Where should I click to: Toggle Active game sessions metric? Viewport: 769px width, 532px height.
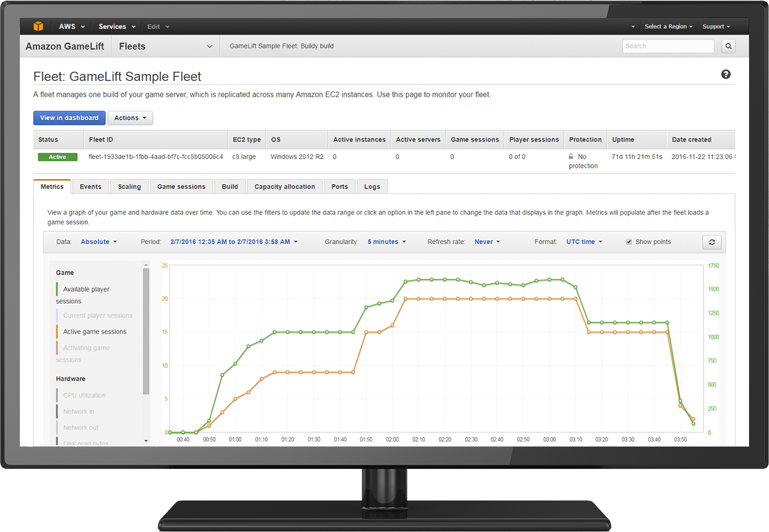(x=91, y=332)
